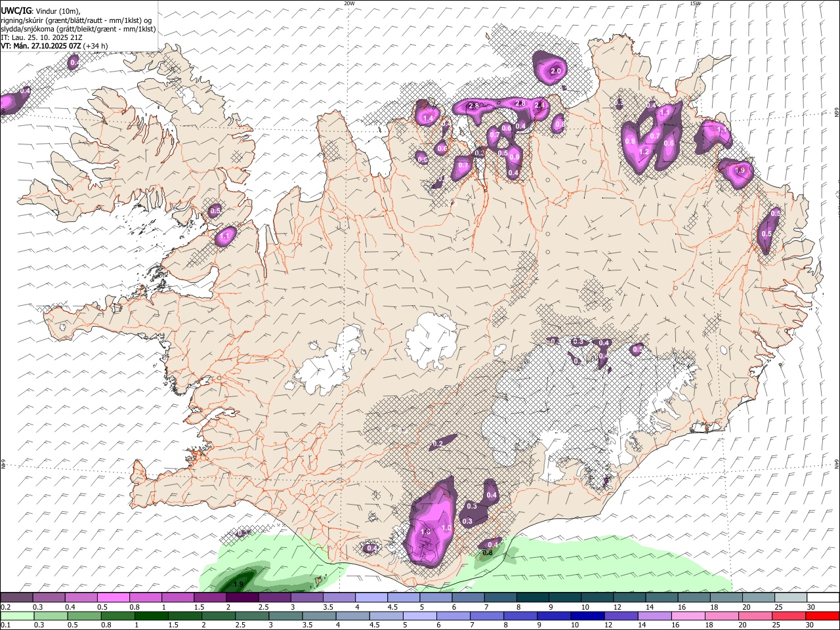
Task: Pick top-row legend swatch between 2 and 2.5
Action: (x=242, y=598)
